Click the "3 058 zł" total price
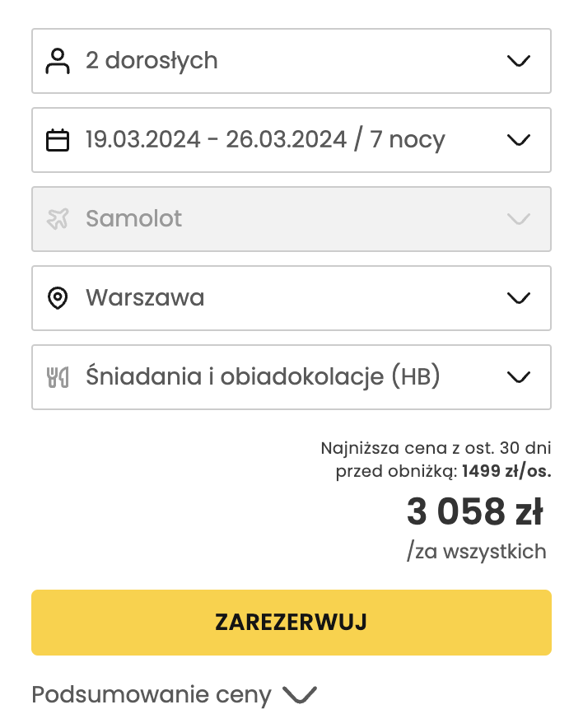583x728 pixels. [x=476, y=511]
